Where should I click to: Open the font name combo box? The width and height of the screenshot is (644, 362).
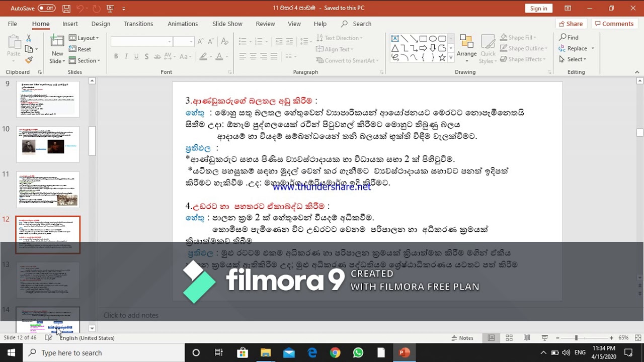click(142, 41)
